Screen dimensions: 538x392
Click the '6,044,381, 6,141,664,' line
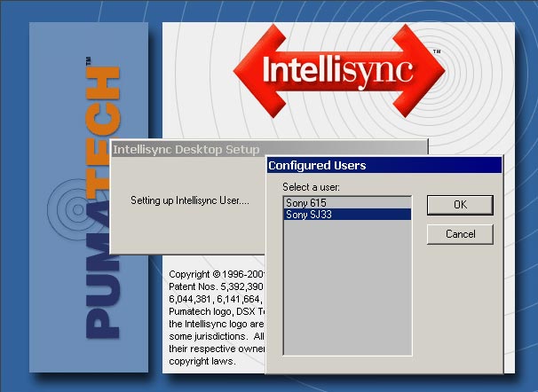coord(216,299)
